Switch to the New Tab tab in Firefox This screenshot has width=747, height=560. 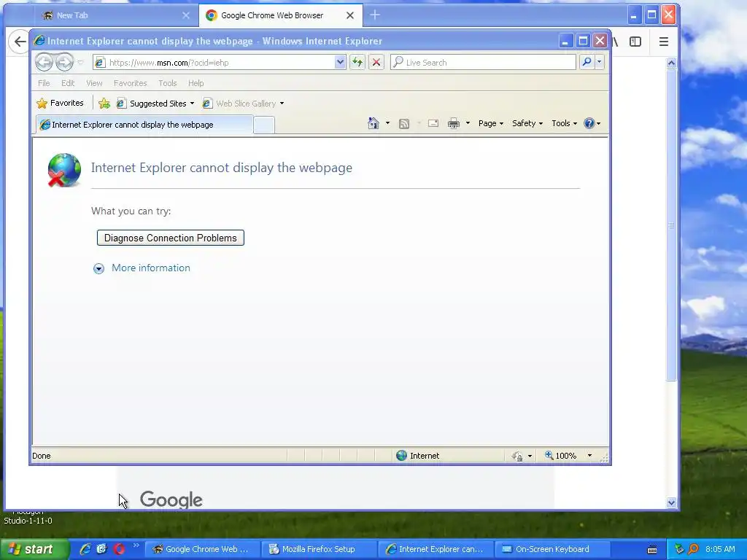115,15
